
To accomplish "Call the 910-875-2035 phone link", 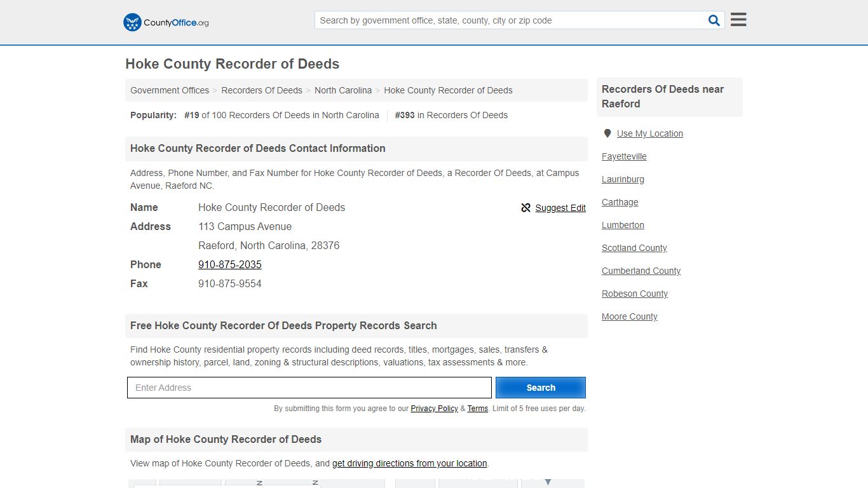I will coord(230,264).
